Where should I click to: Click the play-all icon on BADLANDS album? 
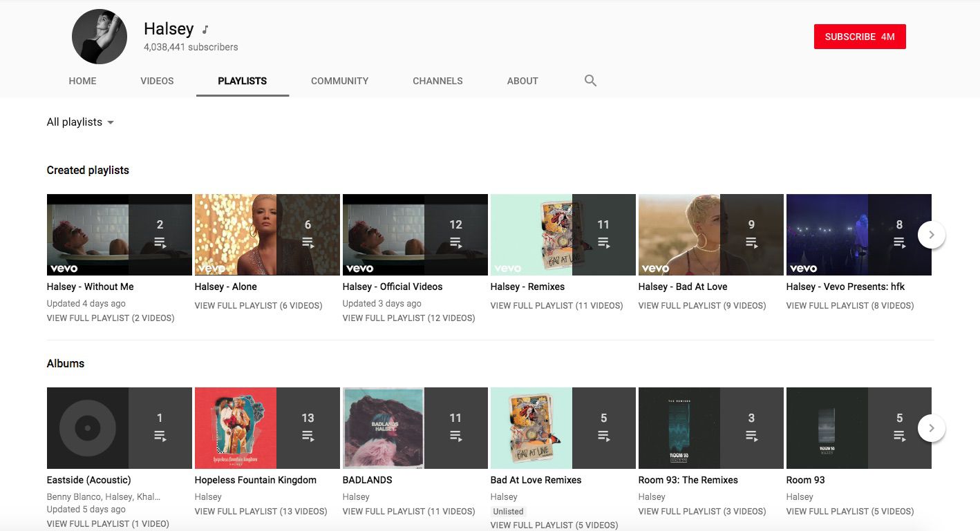click(x=455, y=436)
